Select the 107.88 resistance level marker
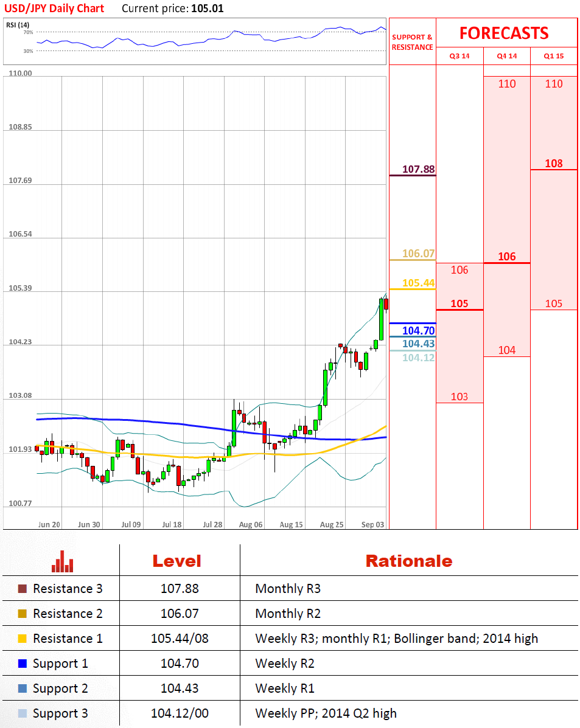 point(419,169)
